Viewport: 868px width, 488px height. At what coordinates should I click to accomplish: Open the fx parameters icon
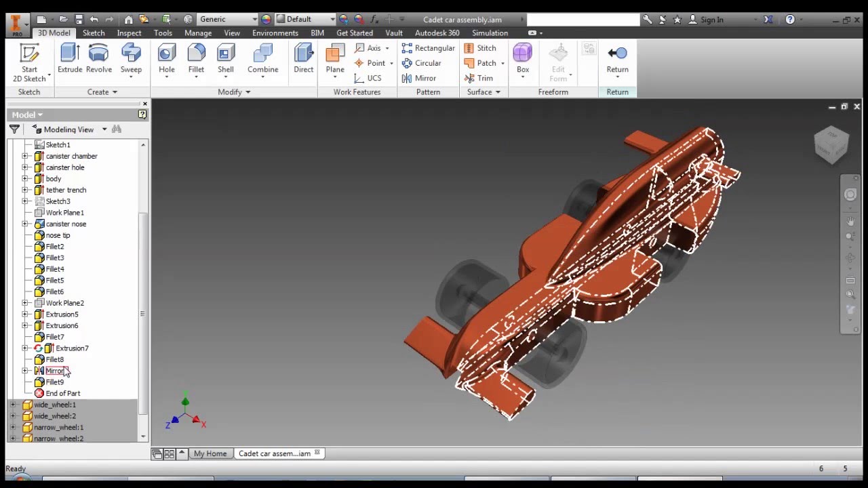(374, 20)
